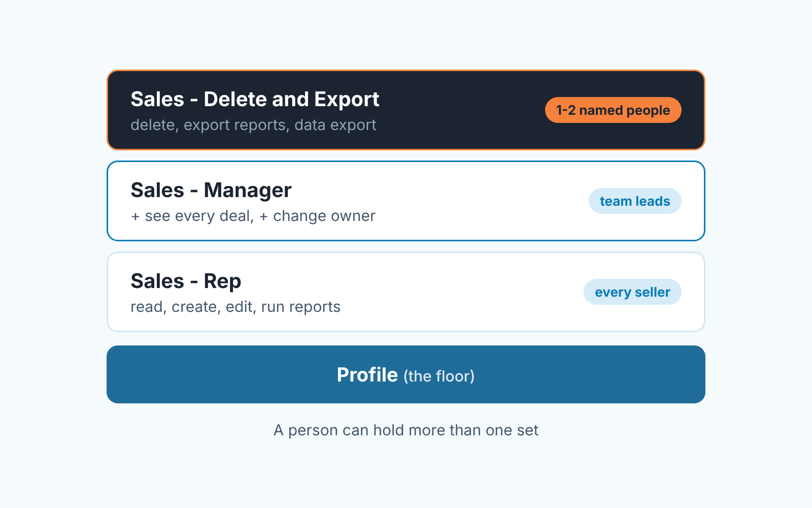The image size is (812, 508).
Task: Click the "team leads" badge
Action: click(635, 201)
